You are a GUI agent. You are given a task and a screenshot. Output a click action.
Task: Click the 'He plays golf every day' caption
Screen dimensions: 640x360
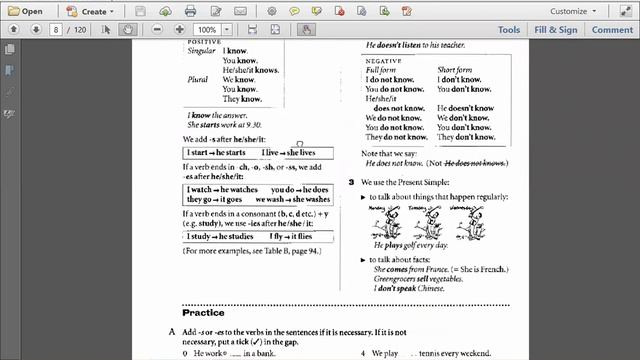(x=411, y=245)
